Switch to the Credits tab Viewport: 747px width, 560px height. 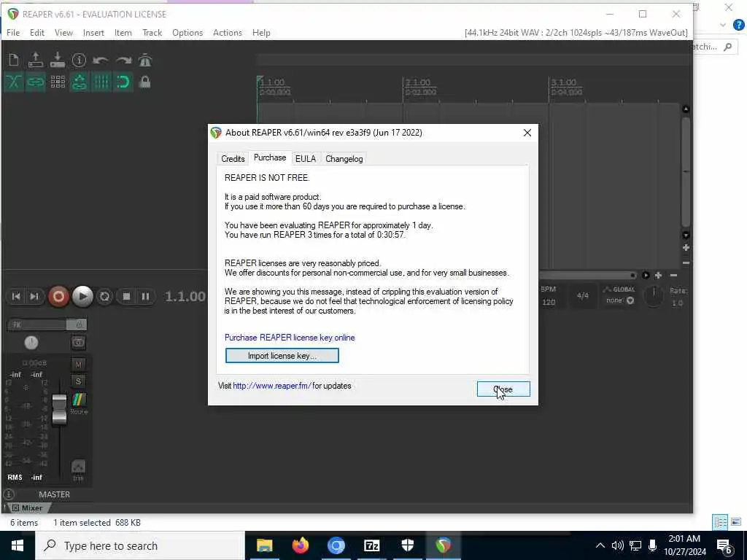tap(233, 159)
